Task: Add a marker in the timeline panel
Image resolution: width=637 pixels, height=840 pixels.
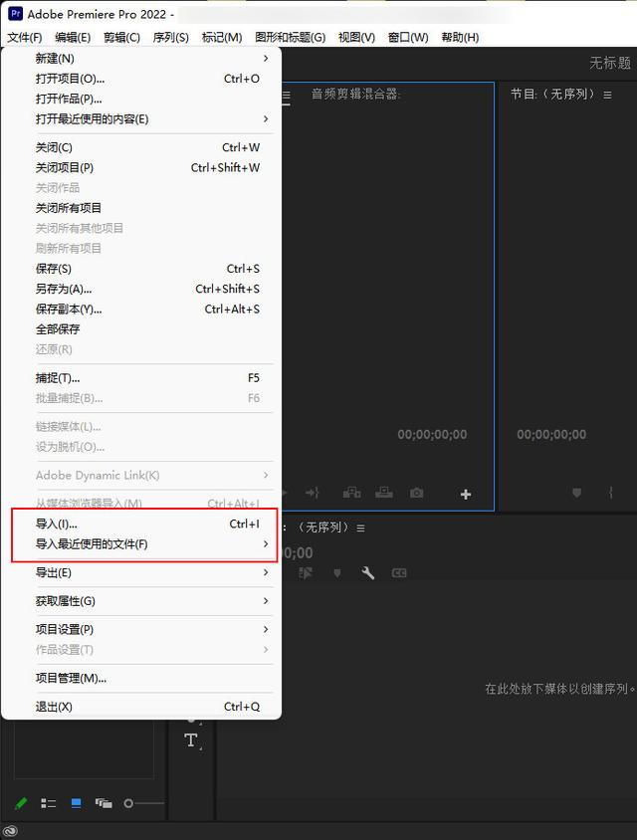Action: (x=337, y=573)
